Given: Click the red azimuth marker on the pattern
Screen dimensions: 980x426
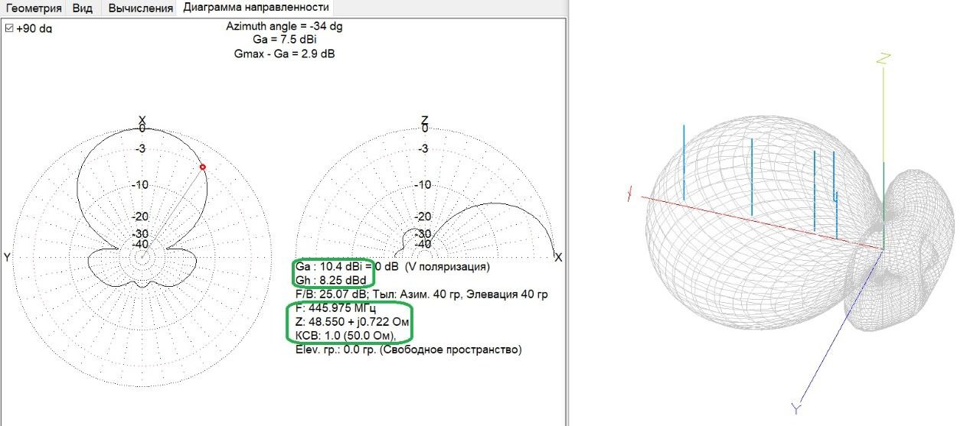Looking at the screenshot, I should tap(203, 167).
